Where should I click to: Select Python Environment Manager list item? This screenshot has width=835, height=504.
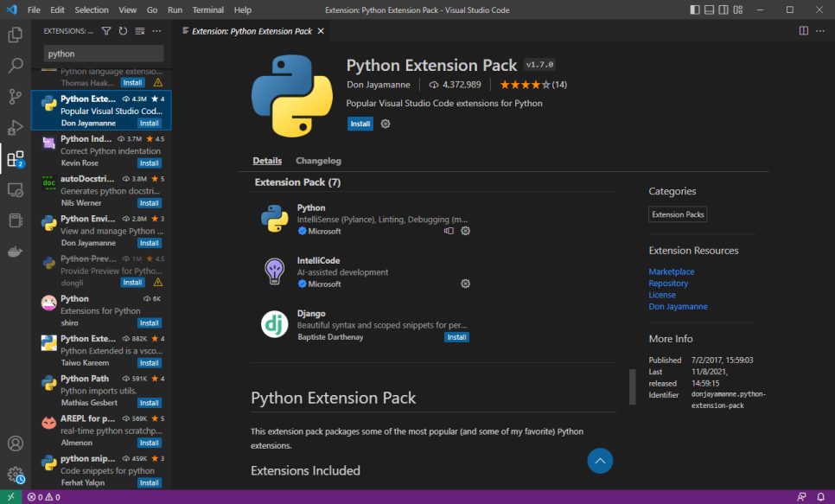point(101,230)
